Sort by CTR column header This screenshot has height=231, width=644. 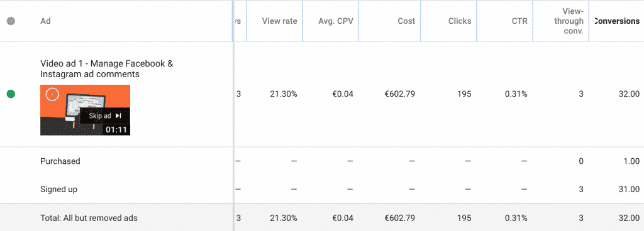point(520,21)
